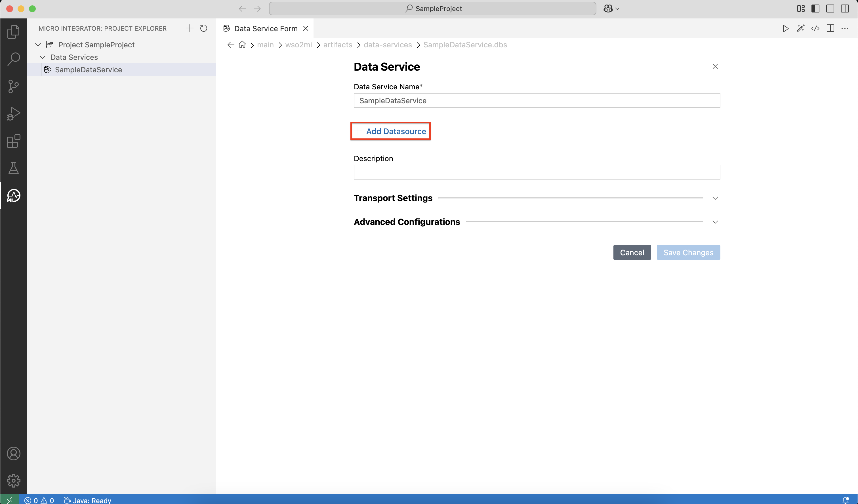This screenshot has width=858, height=504.
Task: Click the Add Datasource button
Action: coord(390,131)
